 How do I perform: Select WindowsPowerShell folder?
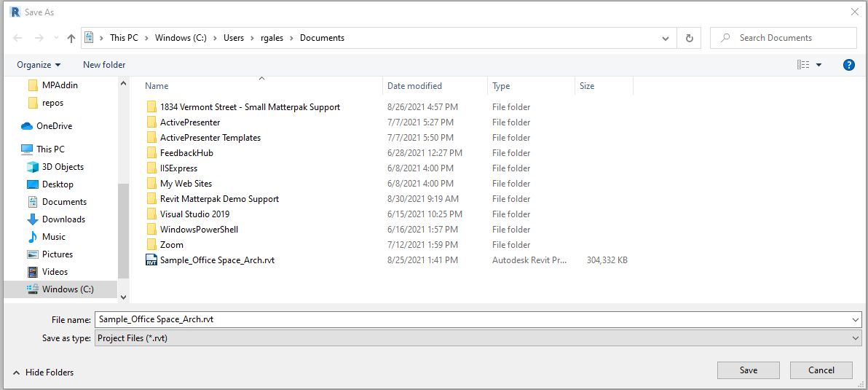coord(199,230)
